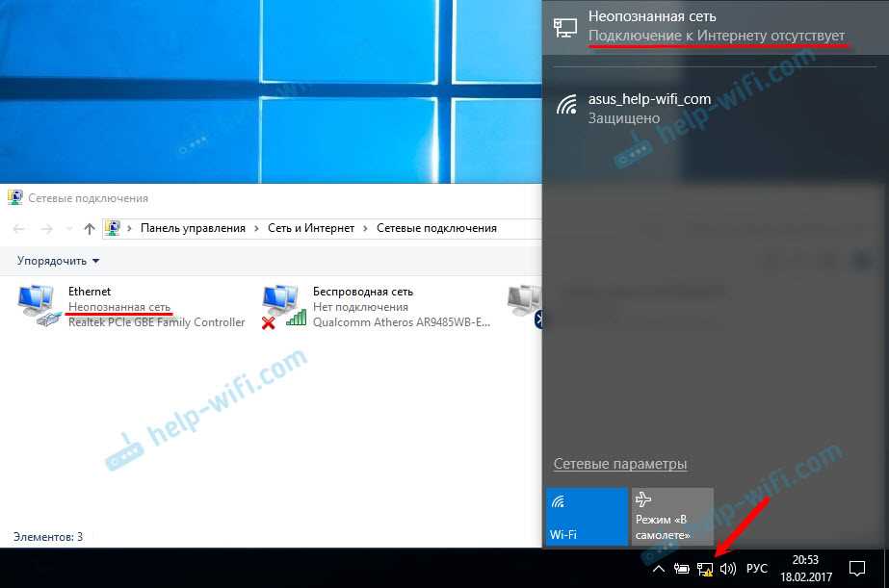Image resolution: width=889 pixels, height=588 pixels.
Task: Toggle the Режим «В самолете» tile
Action: tap(672, 517)
